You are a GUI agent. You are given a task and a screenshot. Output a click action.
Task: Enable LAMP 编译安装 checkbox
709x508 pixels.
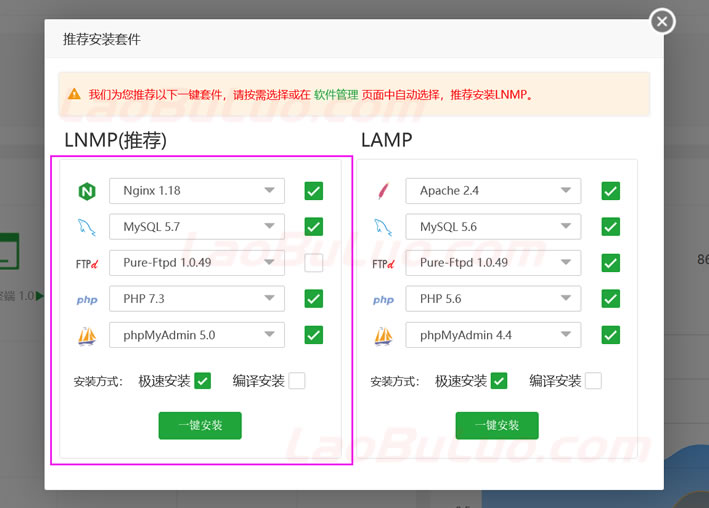coord(593,381)
